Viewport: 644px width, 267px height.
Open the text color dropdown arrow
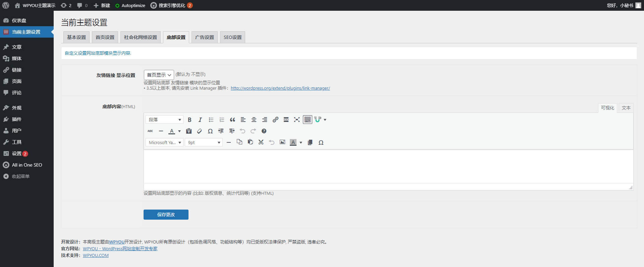click(179, 131)
